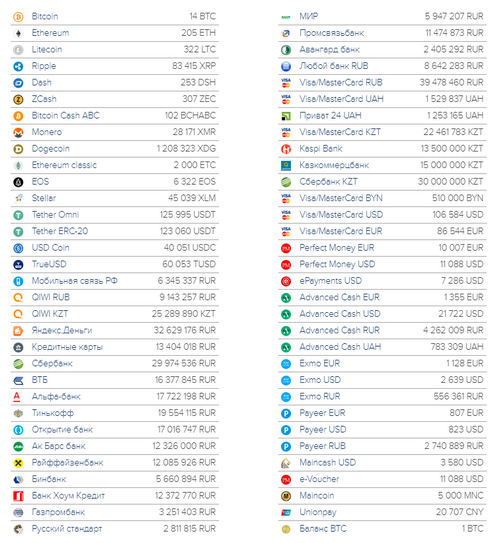Select the Litecoin currency row

pos(115,50)
